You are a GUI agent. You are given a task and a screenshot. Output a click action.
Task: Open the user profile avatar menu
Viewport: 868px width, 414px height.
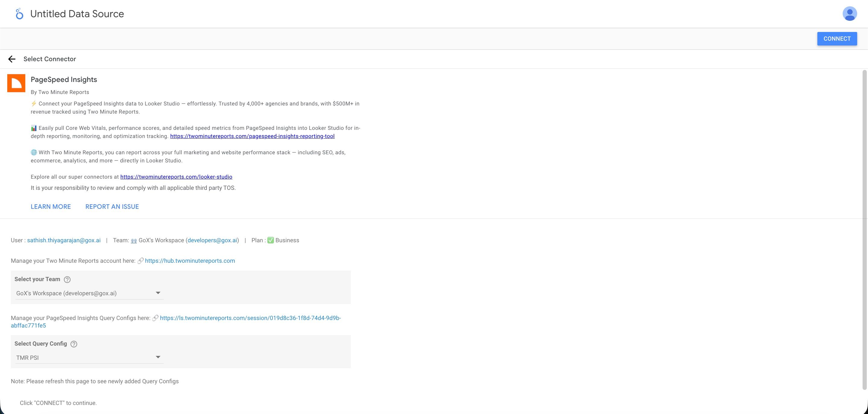850,14
